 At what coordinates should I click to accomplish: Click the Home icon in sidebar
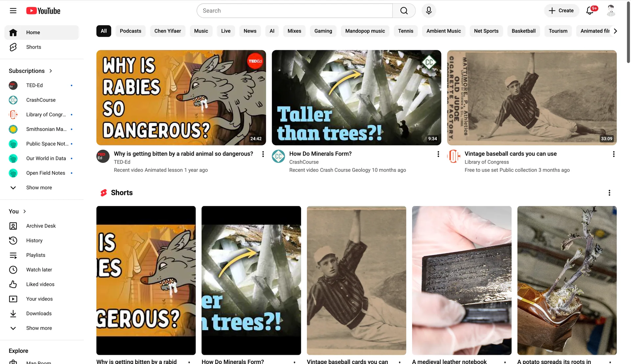pyautogui.click(x=13, y=33)
